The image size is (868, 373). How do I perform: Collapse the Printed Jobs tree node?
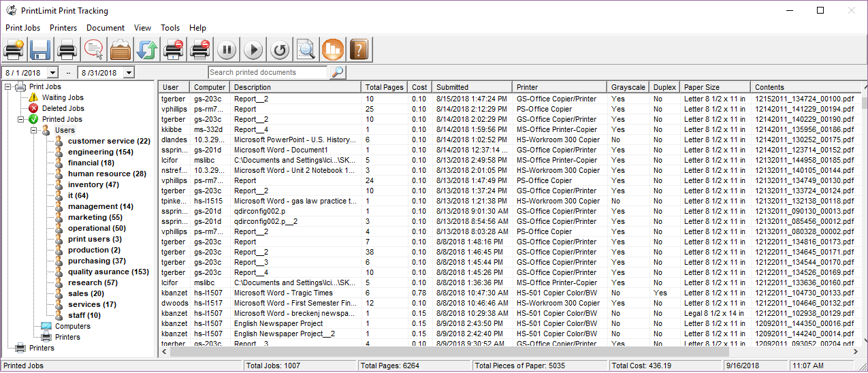20,119
